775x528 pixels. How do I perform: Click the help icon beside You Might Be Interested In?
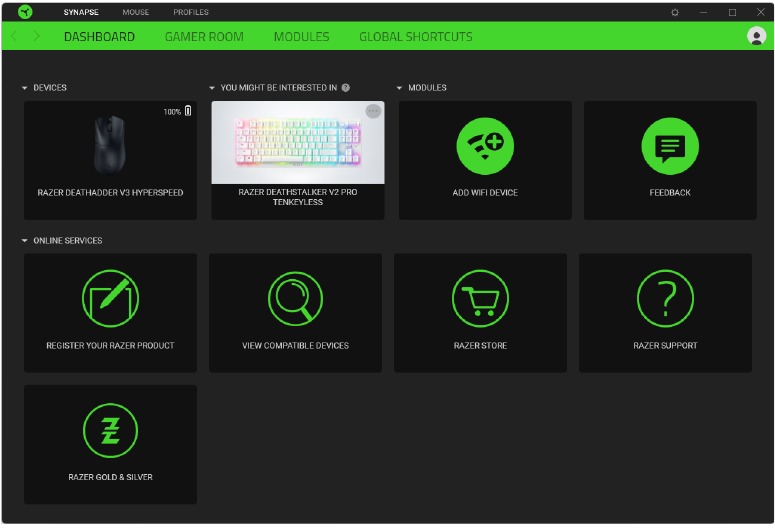pyautogui.click(x=345, y=88)
